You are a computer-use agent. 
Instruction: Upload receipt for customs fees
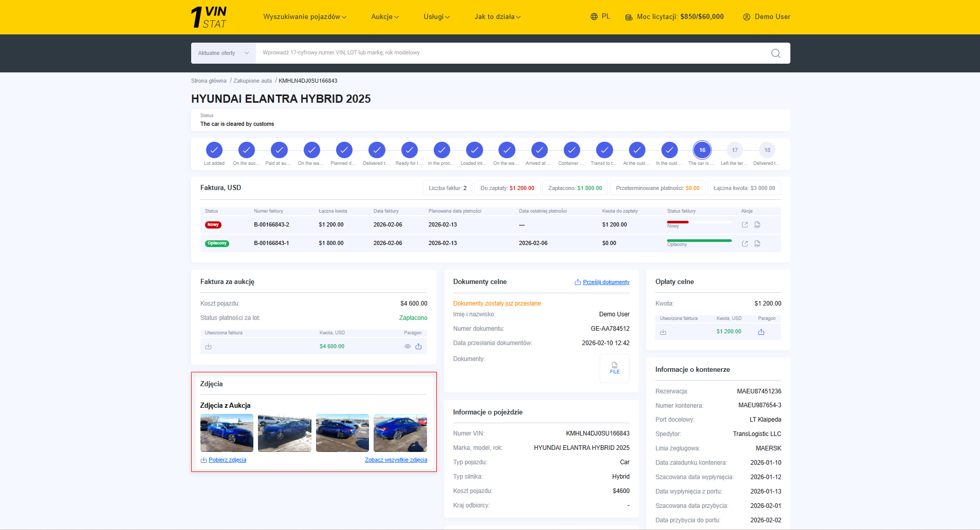(761, 332)
